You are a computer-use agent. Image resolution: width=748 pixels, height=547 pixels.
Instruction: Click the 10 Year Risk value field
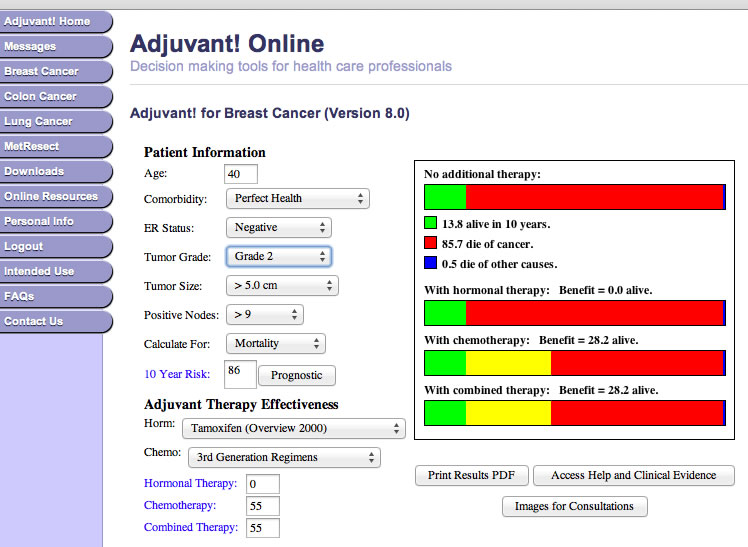pyautogui.click(x=240, y=374)
